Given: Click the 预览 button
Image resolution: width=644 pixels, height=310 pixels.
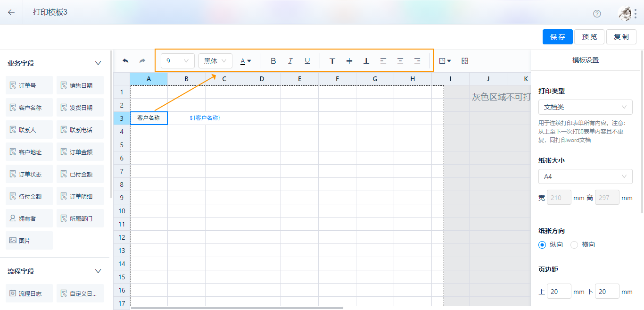Looking at the screenshot, I should click(590, 37).
